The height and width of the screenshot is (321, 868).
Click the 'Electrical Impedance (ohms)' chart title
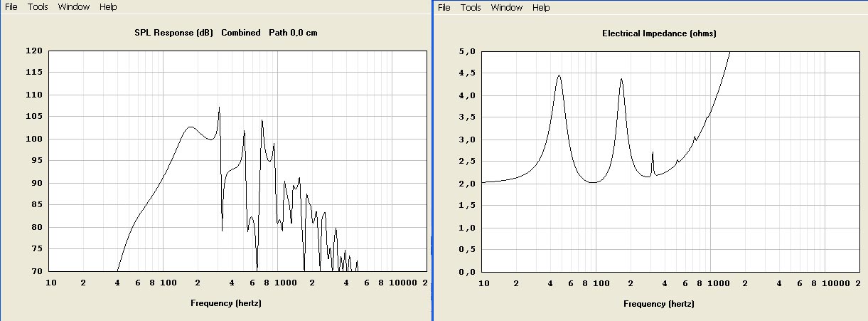coord(659,33)
